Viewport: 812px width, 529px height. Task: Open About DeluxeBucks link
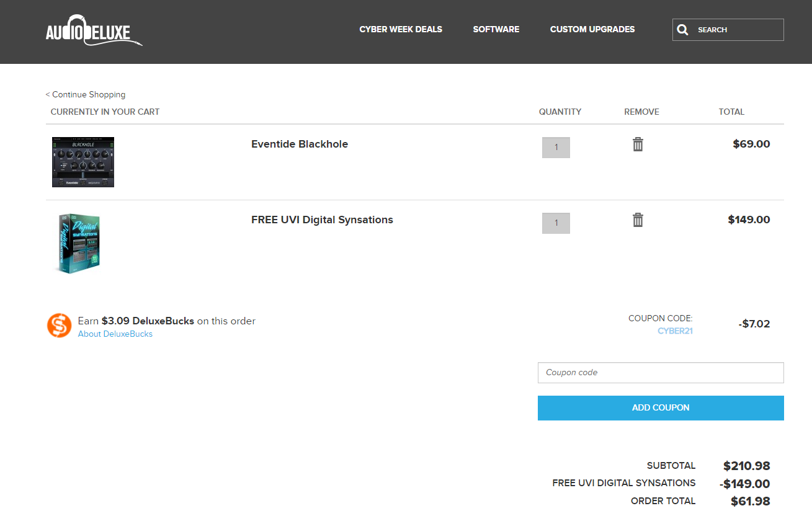pyautogui.click(x=115, y=334)
